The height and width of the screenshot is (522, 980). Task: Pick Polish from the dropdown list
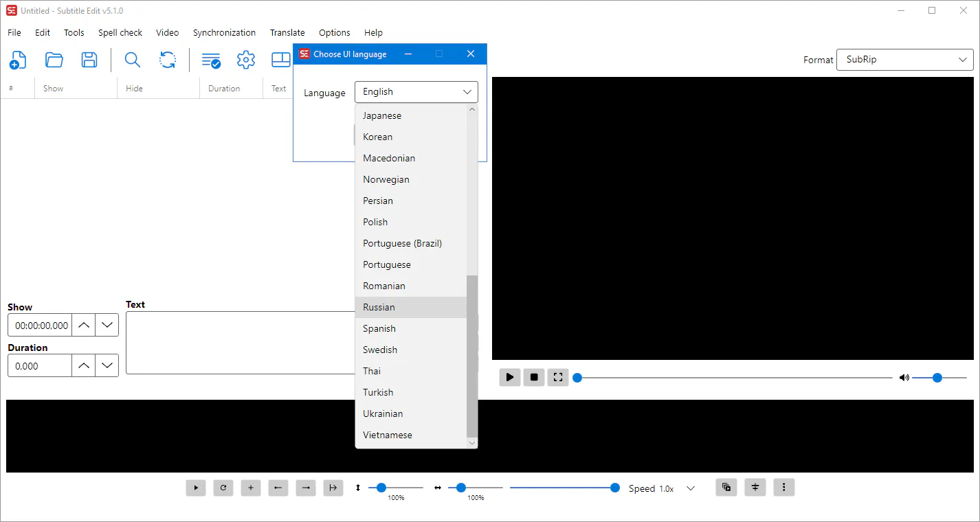pyautogui.click(x=411, y=222)
